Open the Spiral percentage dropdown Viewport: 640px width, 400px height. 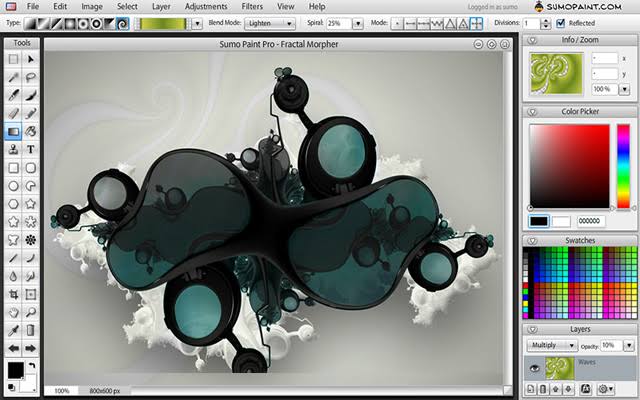[358, 23]
